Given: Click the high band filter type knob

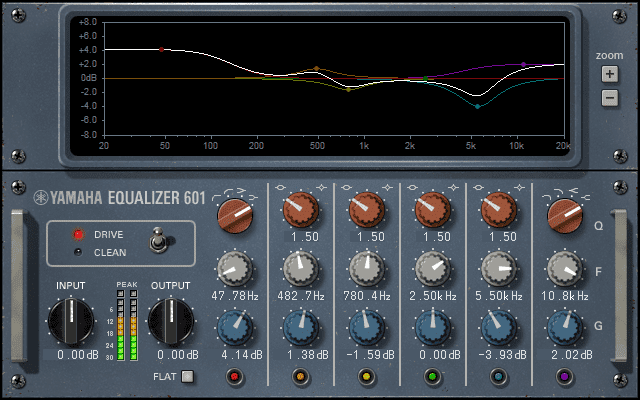Looking at the screenshot, I should pos(565,216).
